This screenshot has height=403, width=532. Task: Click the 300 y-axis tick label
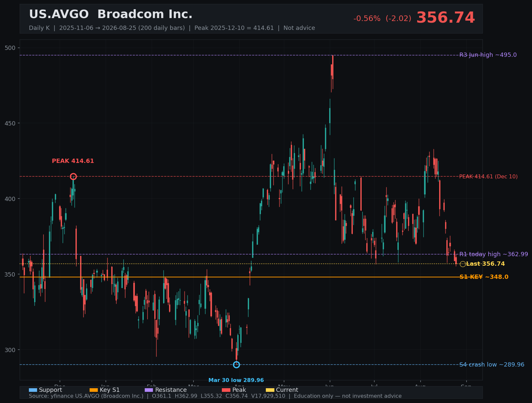click(x=11, y=350)
